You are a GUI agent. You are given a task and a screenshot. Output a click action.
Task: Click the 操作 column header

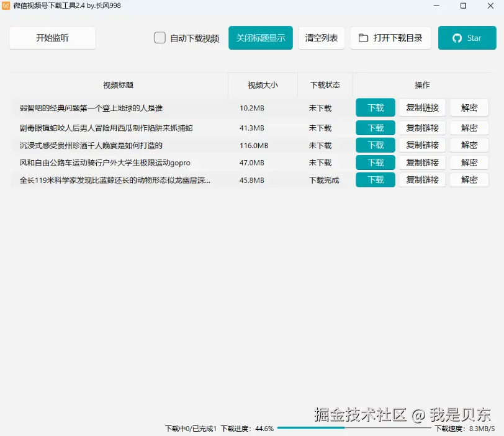coord(422,85)
